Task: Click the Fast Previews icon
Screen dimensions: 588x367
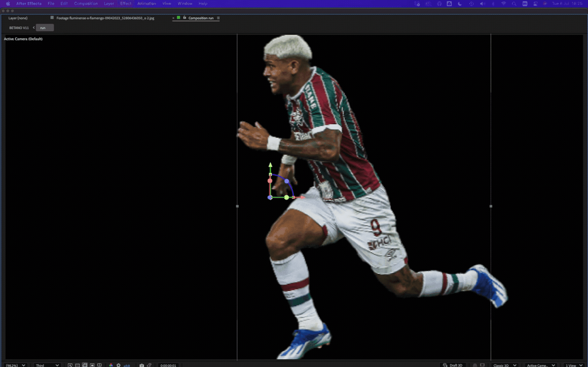Action: coord(70,365)
